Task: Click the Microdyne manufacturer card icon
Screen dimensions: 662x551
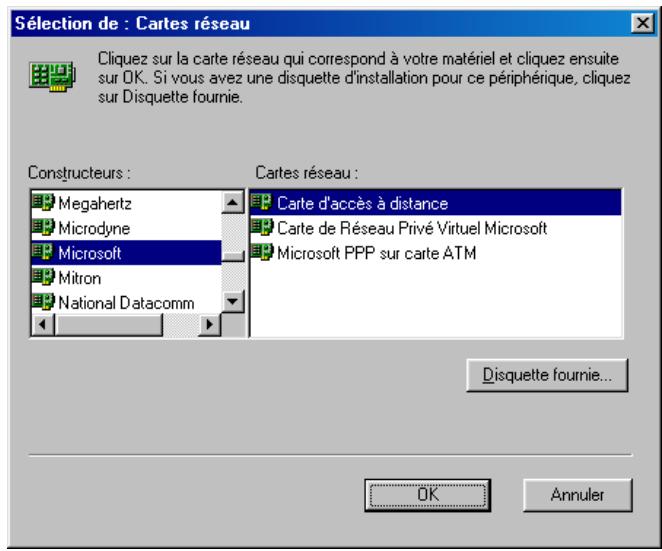Action: tap(43, 227)
